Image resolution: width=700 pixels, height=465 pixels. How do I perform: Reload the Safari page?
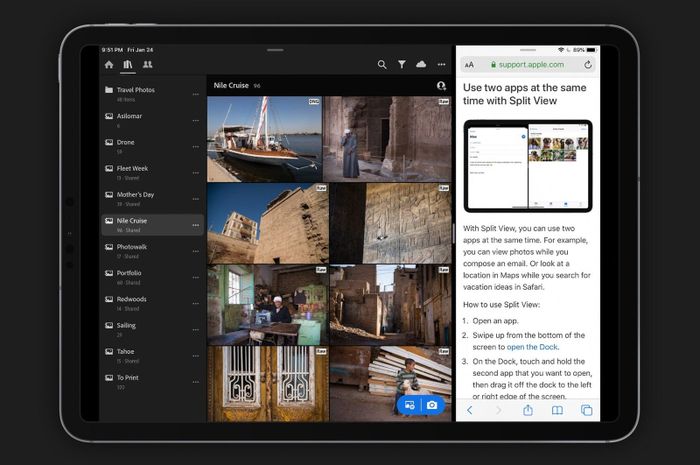click(588, 65)
